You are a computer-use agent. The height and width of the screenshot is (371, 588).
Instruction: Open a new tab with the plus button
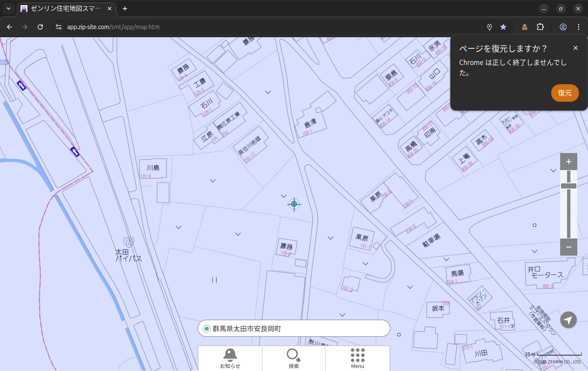pos(125,9)
